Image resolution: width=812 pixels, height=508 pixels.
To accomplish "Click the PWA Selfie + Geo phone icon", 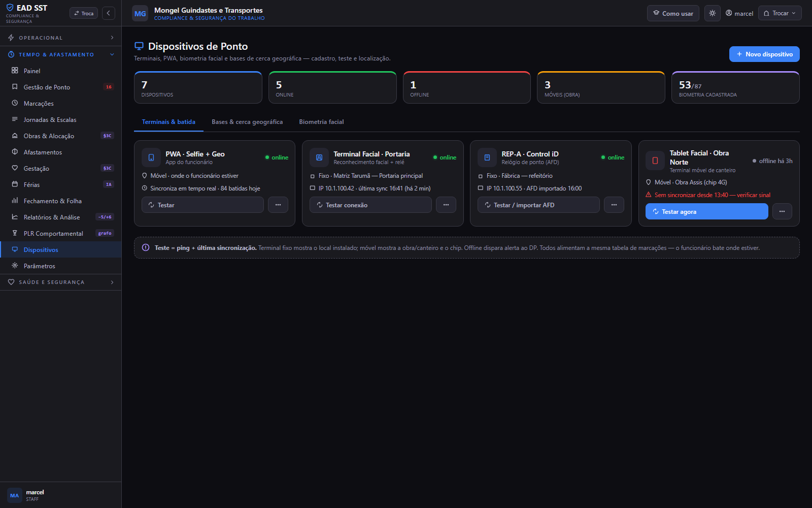I will point(151,157).
